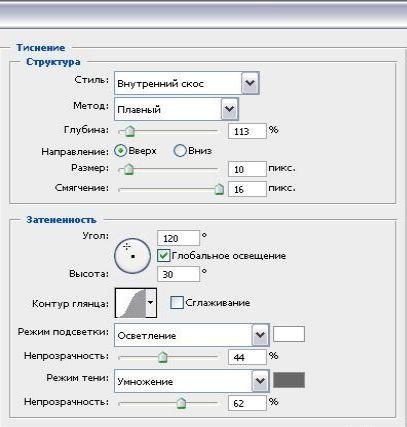Viewport: 407px width, 427px height.
Task: Select the Вниз direction radio button
Action: tap(180, 151)
